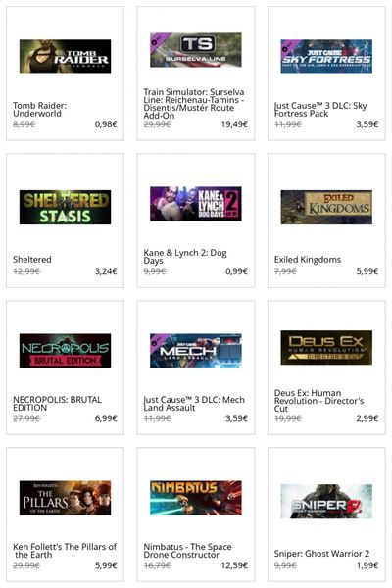Click the Exiled Kingdoms title text

coord(308,260)
